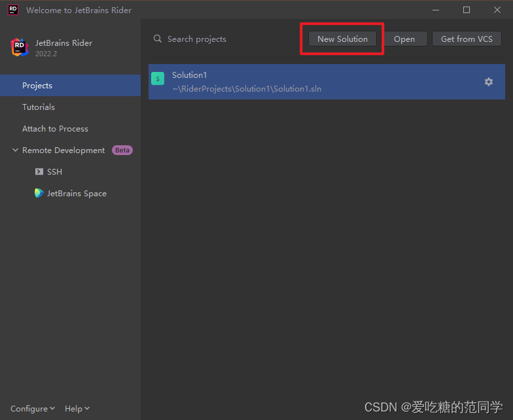Open Solution1 from the recent list

(327, 82)
